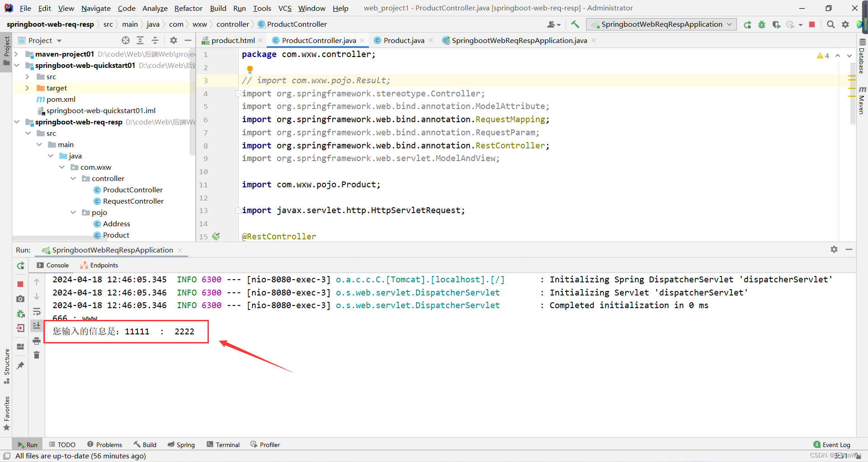The image size is (868, 462).
Task: Click o.s.web.servlet.DispatcherServlet link on the Initializing Servlet line
Action: (418, 293)
